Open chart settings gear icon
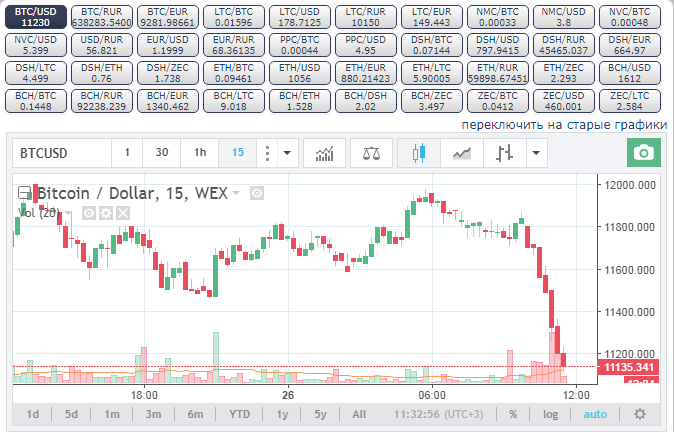The image size is (674, 432). 640,414
